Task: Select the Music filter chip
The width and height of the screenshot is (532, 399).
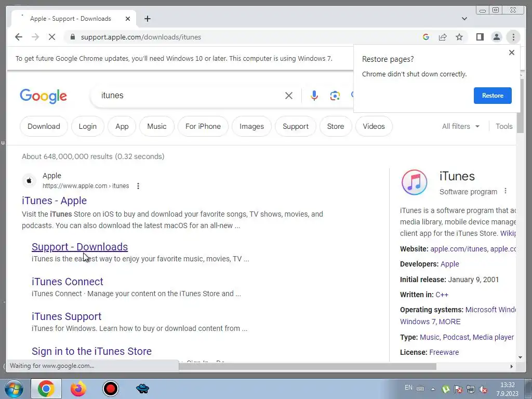Action: (x=157, y=126)
